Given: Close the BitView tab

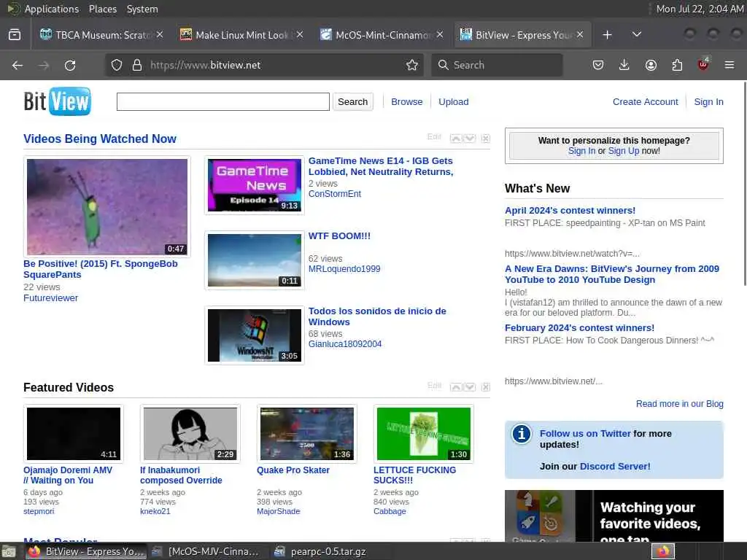Looking at the screenshot, I should pyautogui.click(x=580, y=35).
